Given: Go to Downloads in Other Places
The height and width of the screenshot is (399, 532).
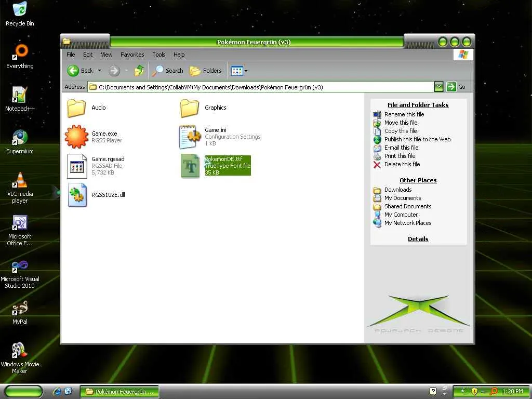Looking at the screenshot, I should [398, 190].
